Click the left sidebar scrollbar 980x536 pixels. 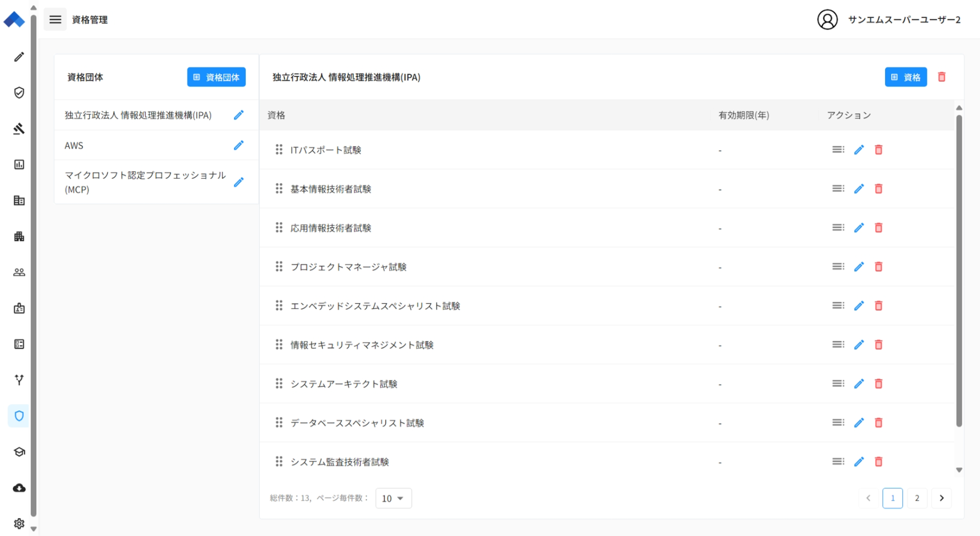coord(33,266)
